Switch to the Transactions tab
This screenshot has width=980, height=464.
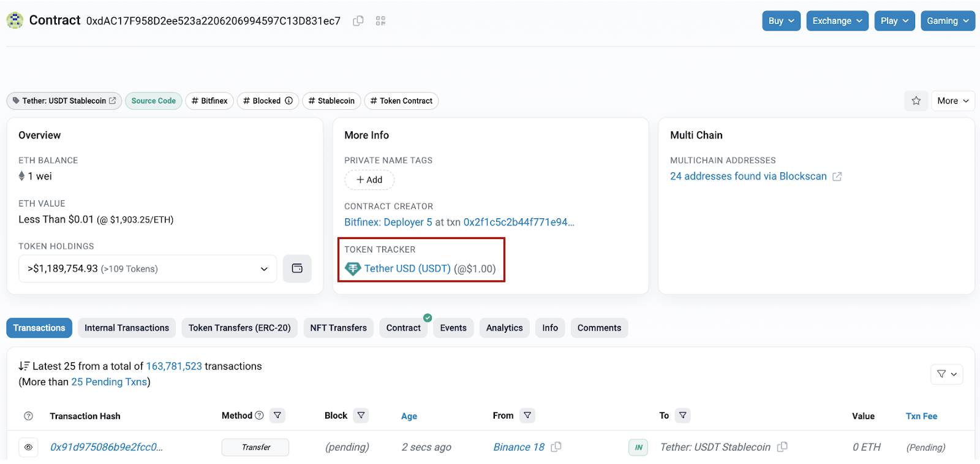[39, 328]
